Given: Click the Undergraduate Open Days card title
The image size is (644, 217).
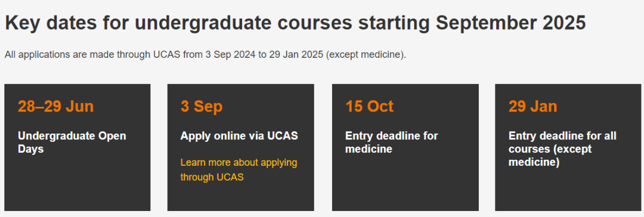Looking at the screenshot, I should coord(72,142).
